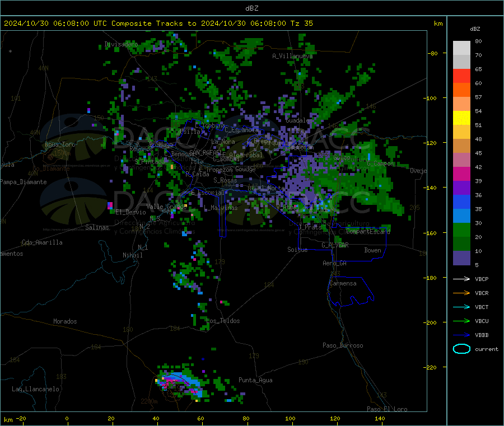Select the 54 dBZ yellow color swatch
The height and width of the screenshot is (426, 504).
coord(461,118)
